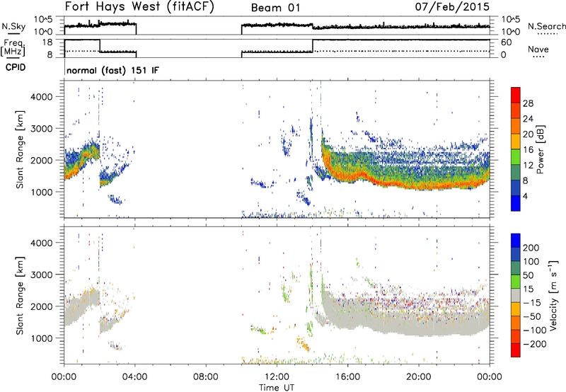Click the "200" label on the velocity colorbar
This screenshot has width=566, height=392.
(531, 248)
